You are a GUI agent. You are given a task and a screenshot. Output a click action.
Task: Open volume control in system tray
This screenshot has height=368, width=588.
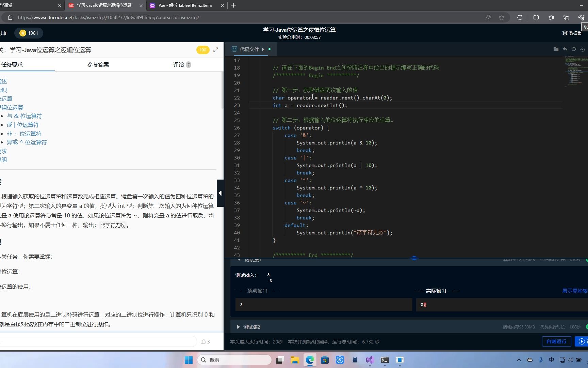[x=571, y=360]
